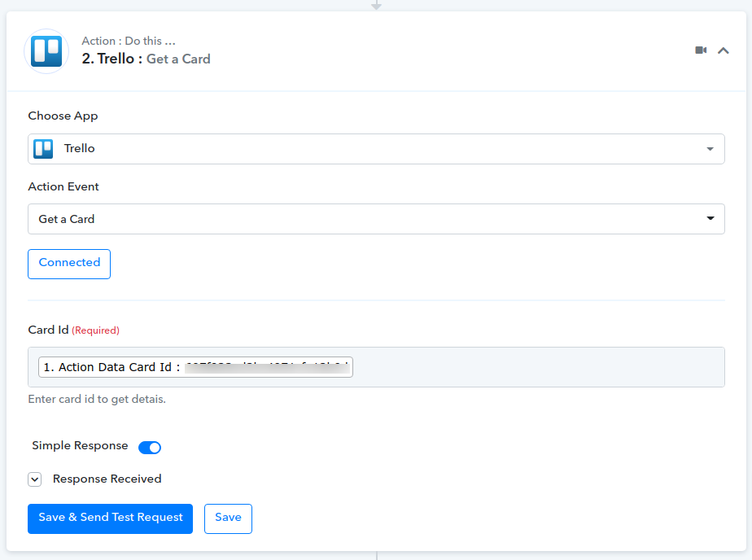Image resolution: width=752 pixels, height=560 pixels.
Task: Open the video tutorial camera icon
Action: tap(701, 50)
